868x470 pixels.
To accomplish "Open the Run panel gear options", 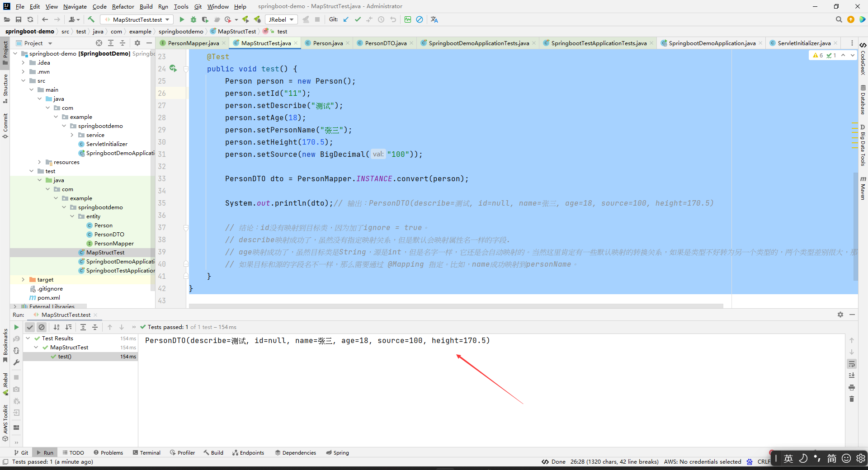I will [840, 315].
